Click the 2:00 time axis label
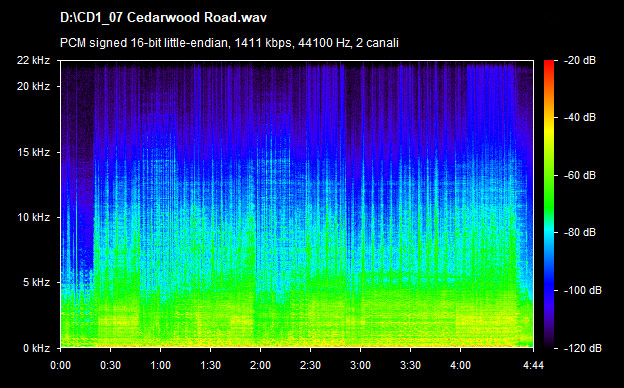 tap(260, 365)
